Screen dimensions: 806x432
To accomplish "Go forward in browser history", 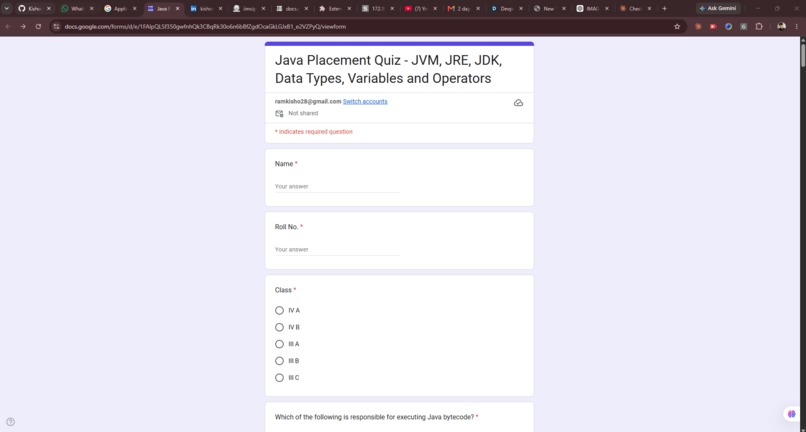I will pos(23,26).
